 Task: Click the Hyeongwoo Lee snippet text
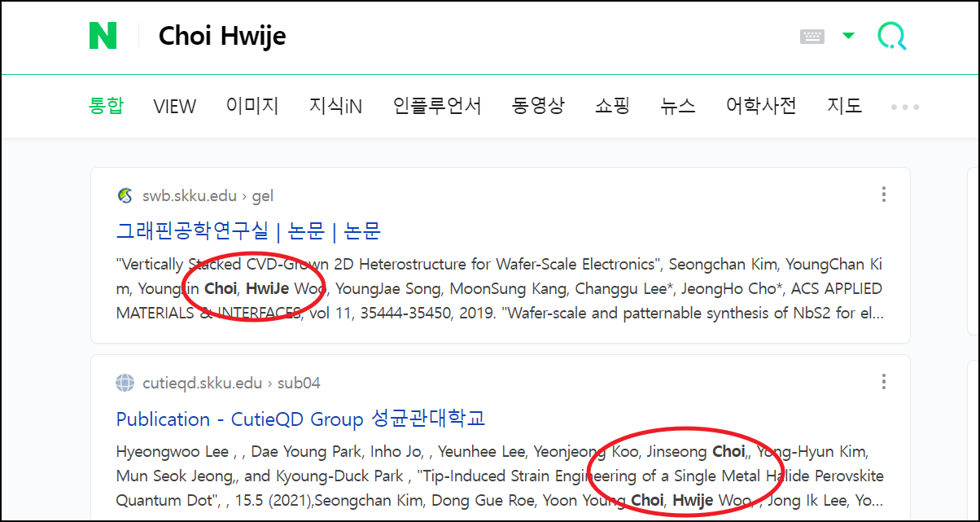tap(500, 476)
